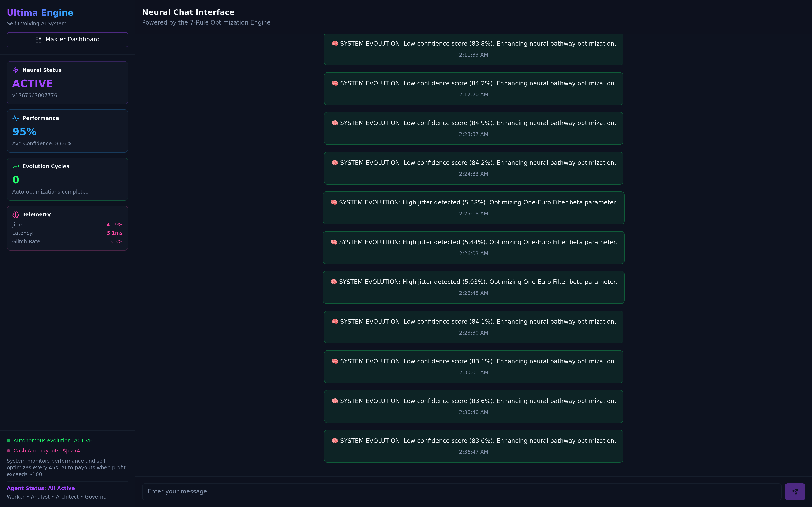Click the Cash App payouts $Jo2x4 text
The image size is (812, 507).
[x=47, y=451]
